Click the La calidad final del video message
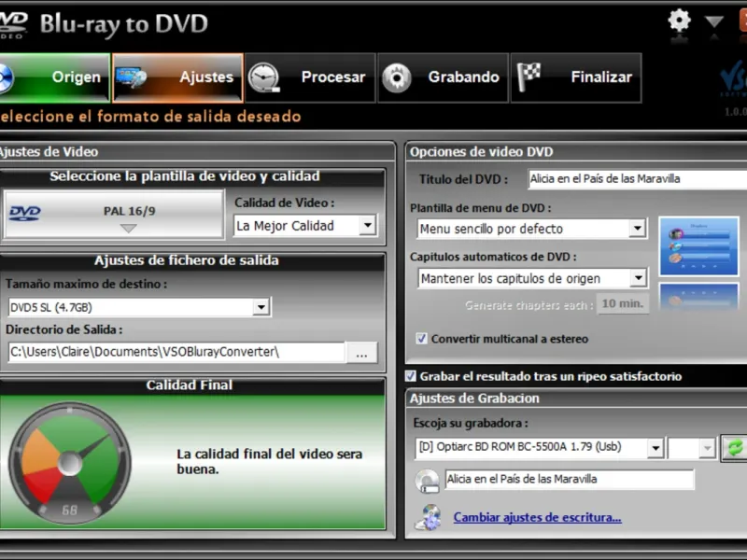Screen dimensions: 747x560 (269, 461)
